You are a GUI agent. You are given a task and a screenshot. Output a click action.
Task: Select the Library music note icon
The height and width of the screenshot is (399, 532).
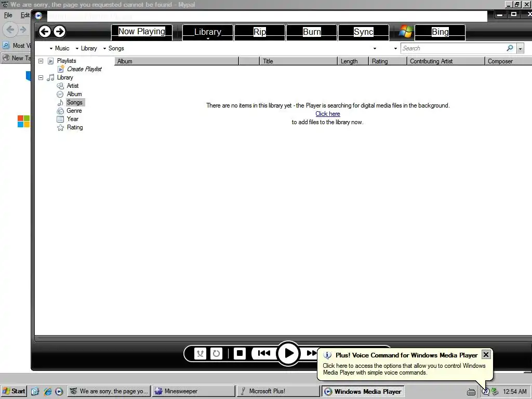50,78
